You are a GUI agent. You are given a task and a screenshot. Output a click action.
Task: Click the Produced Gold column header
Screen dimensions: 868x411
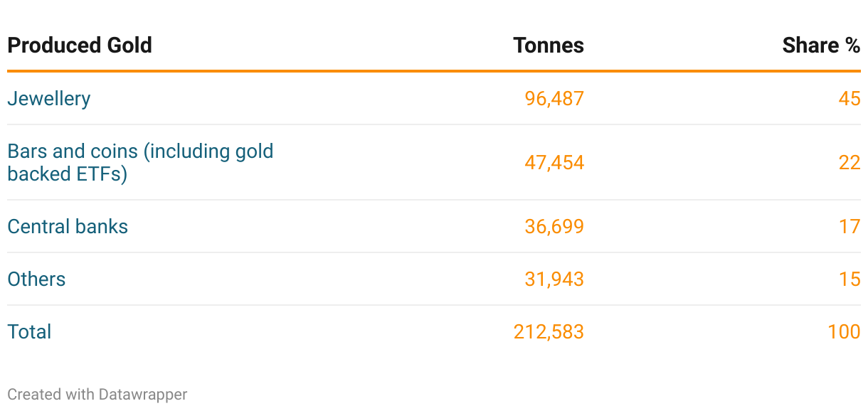(80, 46)
